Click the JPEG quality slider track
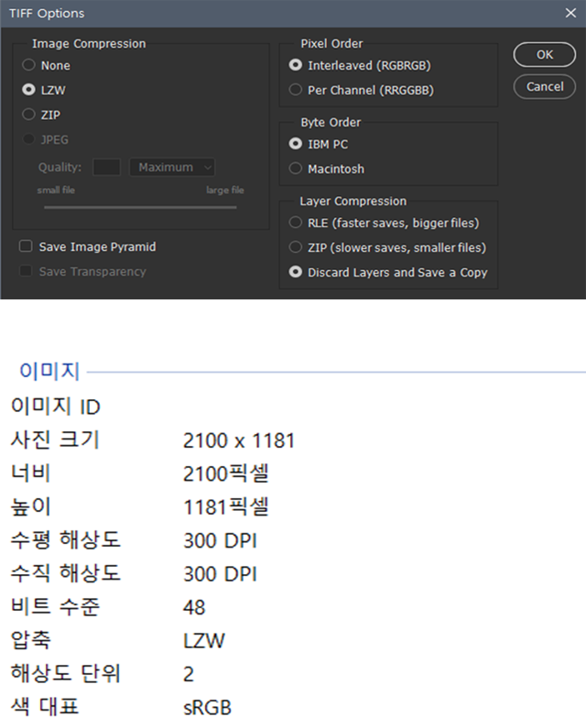 [140, 207]
